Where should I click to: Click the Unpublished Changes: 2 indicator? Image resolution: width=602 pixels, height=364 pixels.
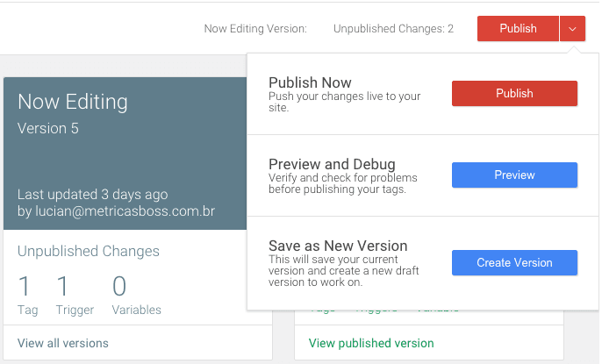(x=393, y=29)
